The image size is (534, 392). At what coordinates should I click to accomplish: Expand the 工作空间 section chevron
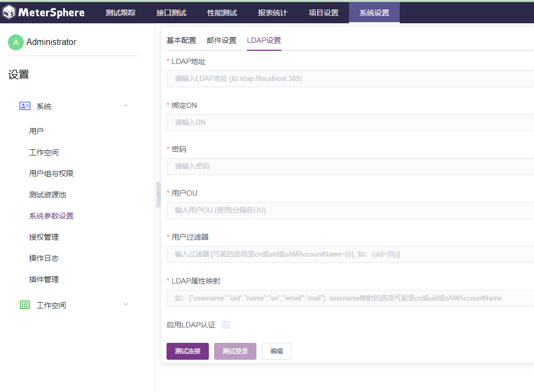point(126,305)
